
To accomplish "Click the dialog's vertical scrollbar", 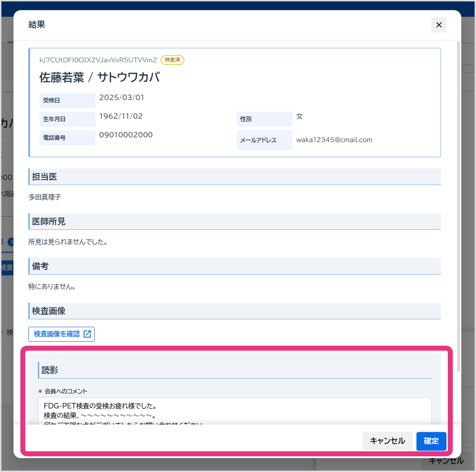I will (x=459, y=207).
